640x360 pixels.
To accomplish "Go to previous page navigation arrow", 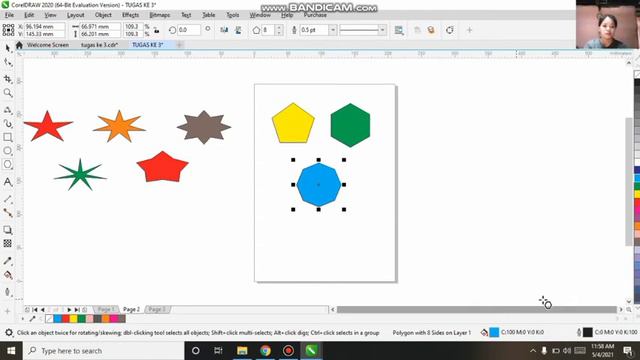I will tap(42, 310).
